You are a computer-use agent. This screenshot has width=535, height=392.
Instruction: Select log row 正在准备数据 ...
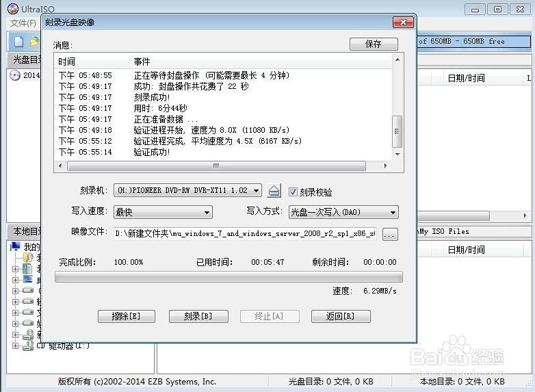tap(223, 119)
